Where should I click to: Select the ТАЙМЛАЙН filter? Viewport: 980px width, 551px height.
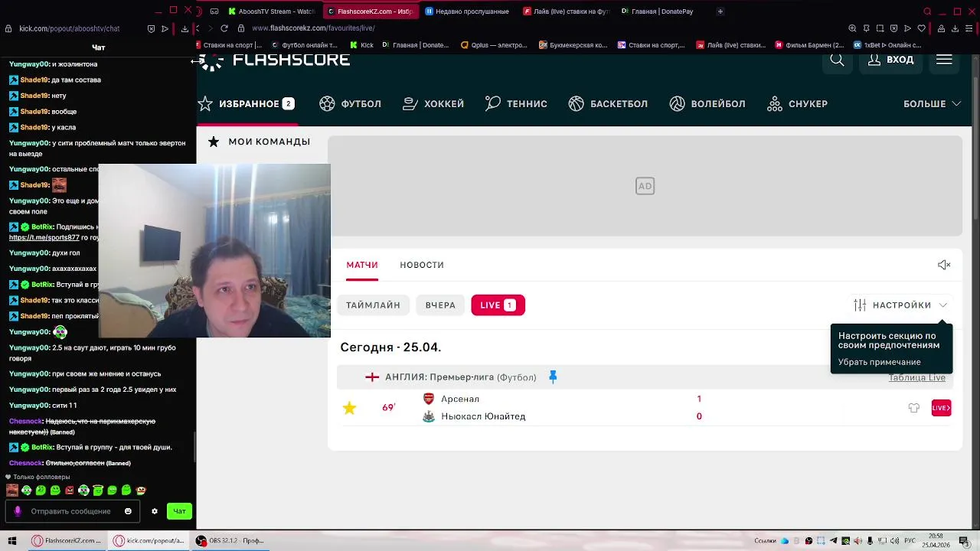tap(373, 305)
